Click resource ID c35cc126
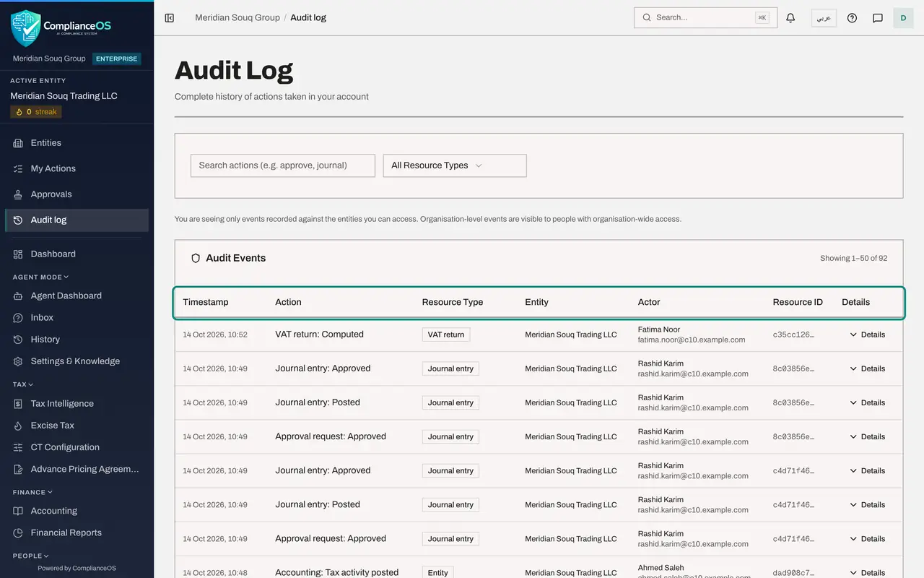Image resolution: width=924 pixels, height=578 pixels. click(793, 335)
